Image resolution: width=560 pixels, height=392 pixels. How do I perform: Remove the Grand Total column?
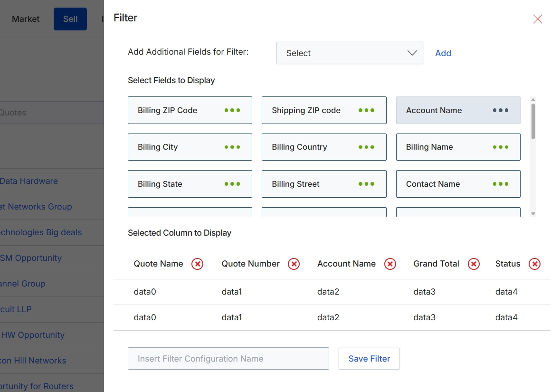click(x=474, y=264)
